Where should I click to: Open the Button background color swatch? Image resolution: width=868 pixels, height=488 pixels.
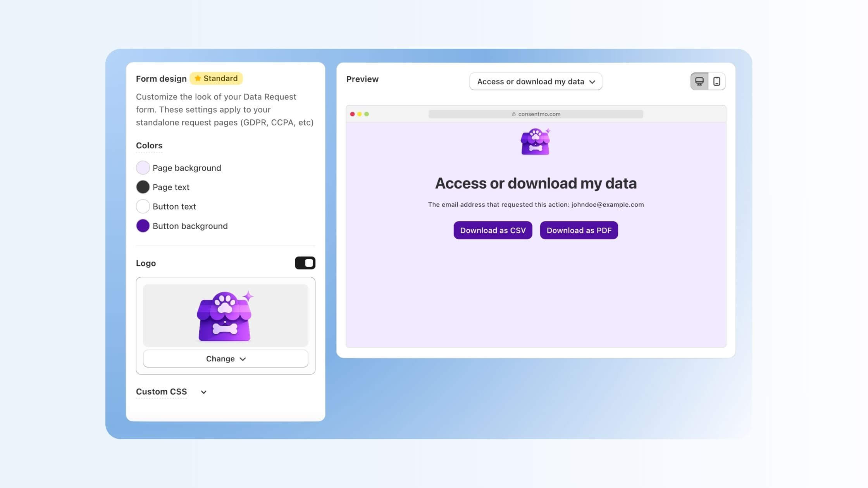(x=143, y=226)
